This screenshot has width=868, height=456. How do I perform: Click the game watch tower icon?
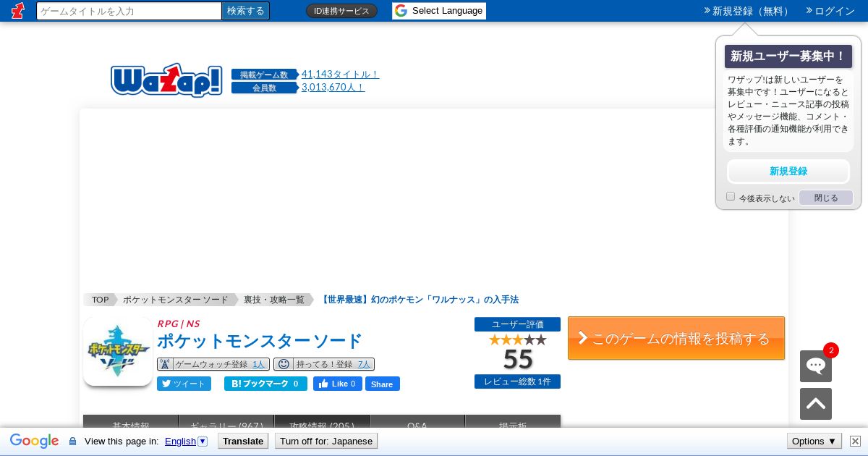point(164,364)
